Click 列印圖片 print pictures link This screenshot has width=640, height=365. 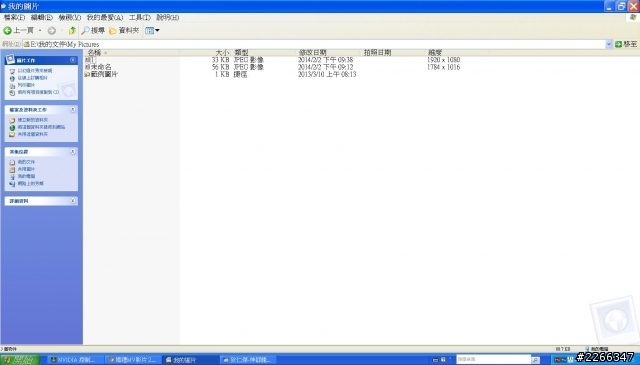pyautogui.click(x=26, y=85)
